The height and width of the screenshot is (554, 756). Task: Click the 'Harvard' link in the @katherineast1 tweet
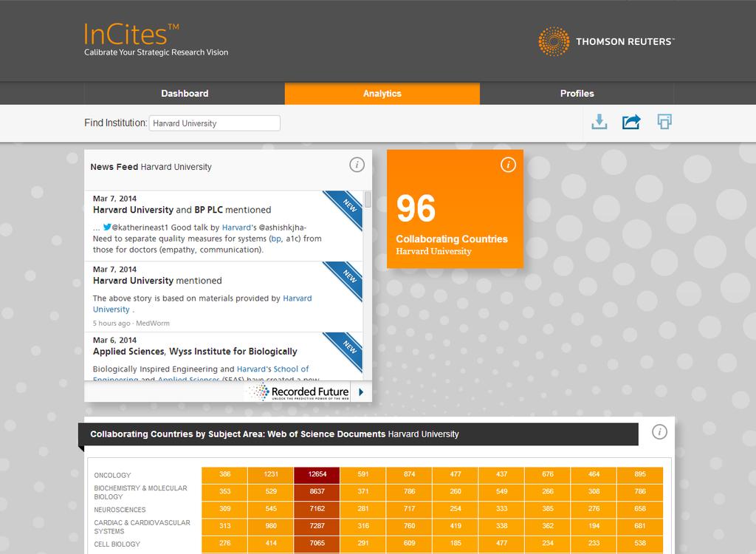pyautogui.click(x=236, y=228)
